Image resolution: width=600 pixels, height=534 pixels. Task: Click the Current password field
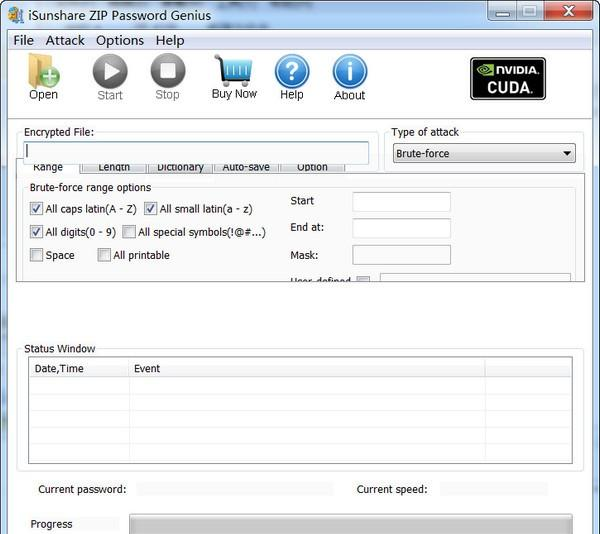[234, 489]
